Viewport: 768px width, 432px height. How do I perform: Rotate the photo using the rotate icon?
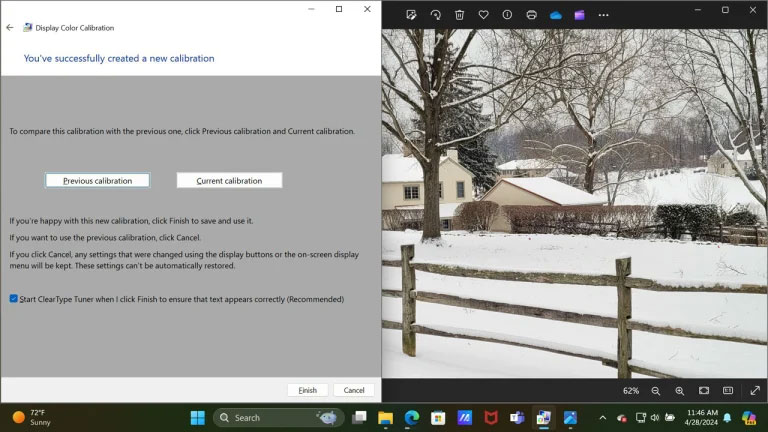click(435, 15)
